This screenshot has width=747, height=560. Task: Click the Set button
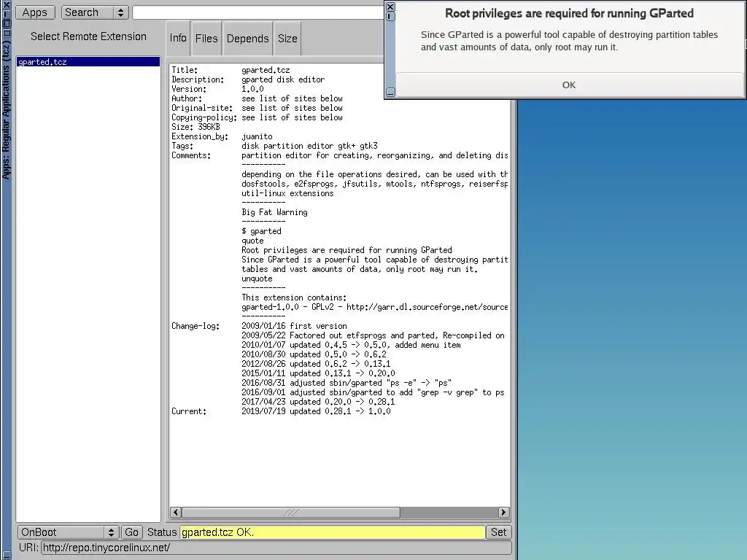click(x=499, y=532)
